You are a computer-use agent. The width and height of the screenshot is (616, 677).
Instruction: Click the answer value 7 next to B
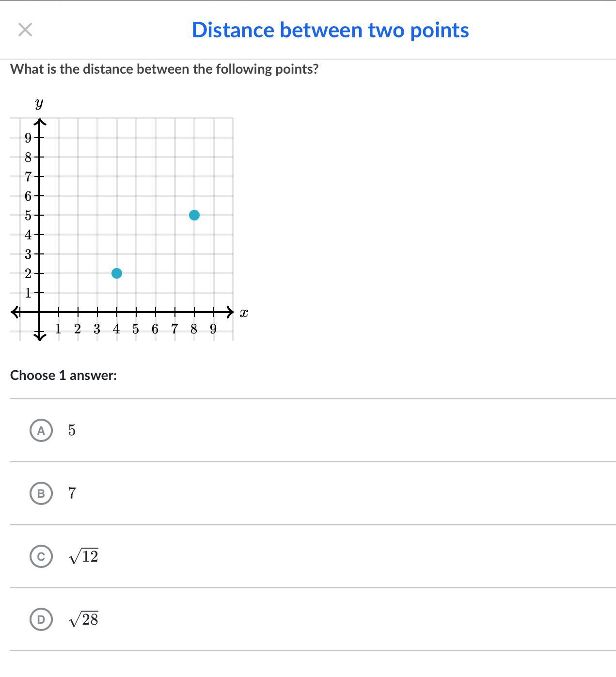tap(72, 493)
